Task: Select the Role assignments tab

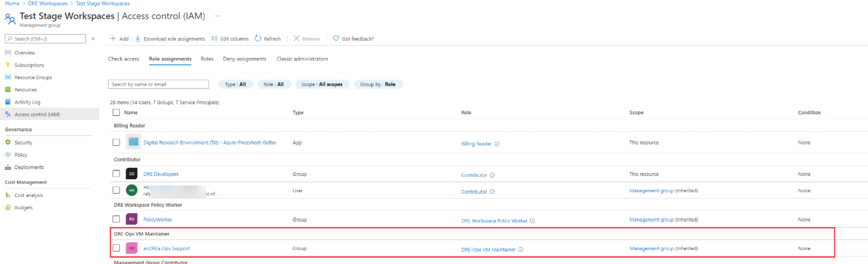Action: click(170, 59)
